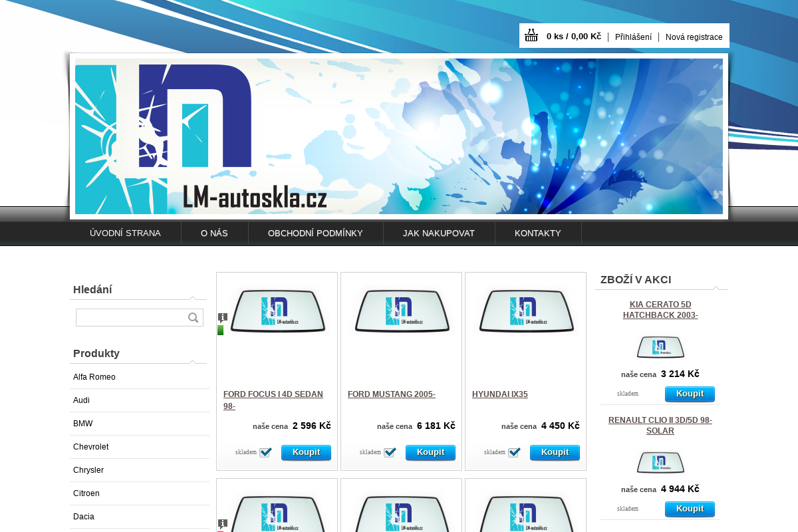
Task: Click the LM-autoskla.cz logo banner
Action: click(x=399, y=136)
